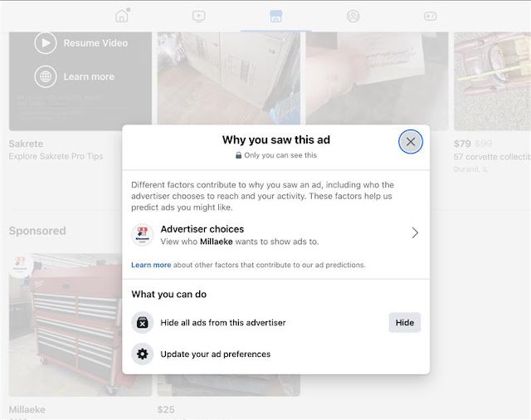The height and width of the screenshot is (420, 531).
Task: Expand Advertiser choices chevron arrow
Action: 415,233
